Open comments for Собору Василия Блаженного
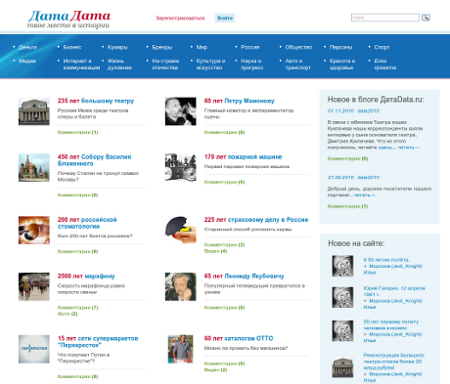This screenshot has width=450, height=384. point(78,195)
